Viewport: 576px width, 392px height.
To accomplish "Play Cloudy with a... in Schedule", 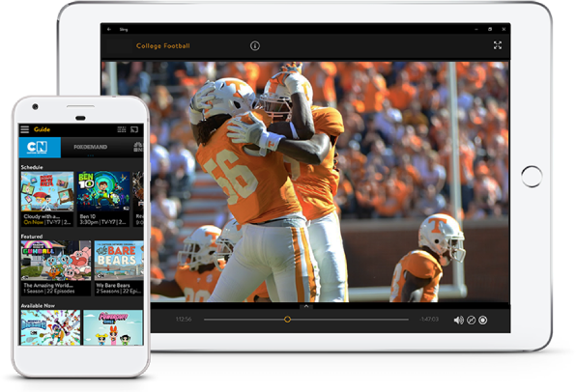I will tap(47, 192).
